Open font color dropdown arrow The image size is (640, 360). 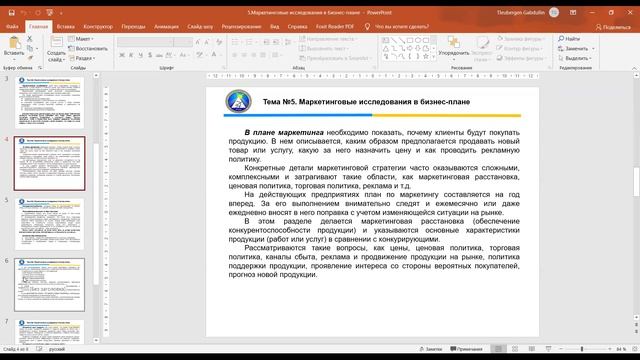221,55
